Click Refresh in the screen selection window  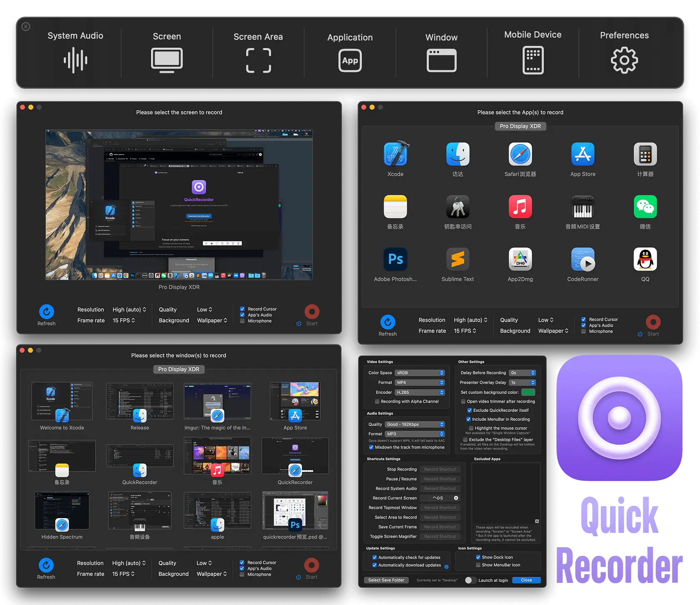(46, 312)
